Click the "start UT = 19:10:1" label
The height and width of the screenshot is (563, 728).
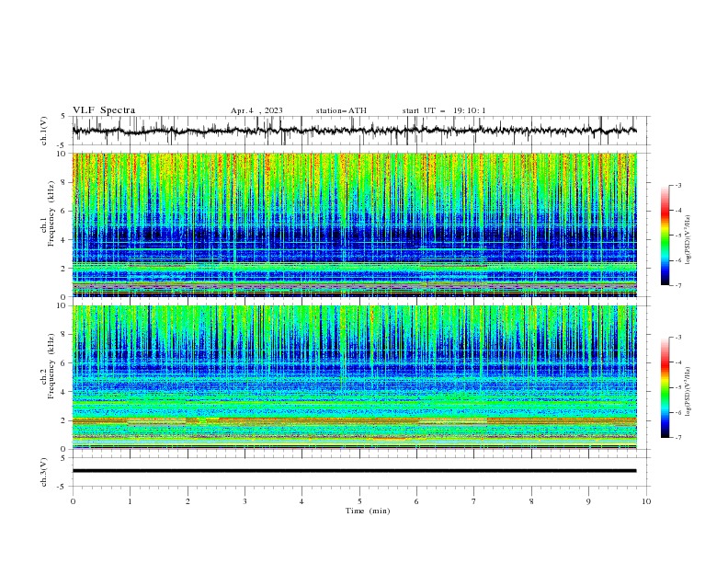[x=444, y=110]
